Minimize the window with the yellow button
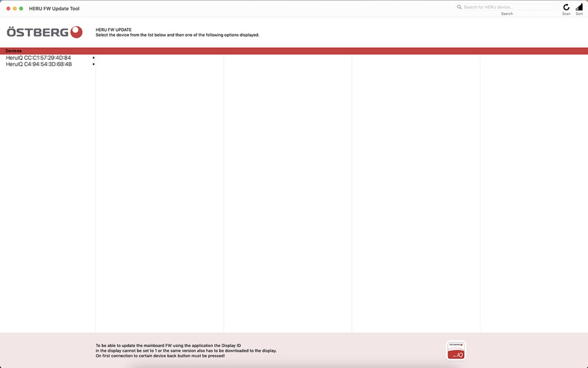The height and width of the screenshot is (368, 588). pyautogui.click(x=15, y=9)
